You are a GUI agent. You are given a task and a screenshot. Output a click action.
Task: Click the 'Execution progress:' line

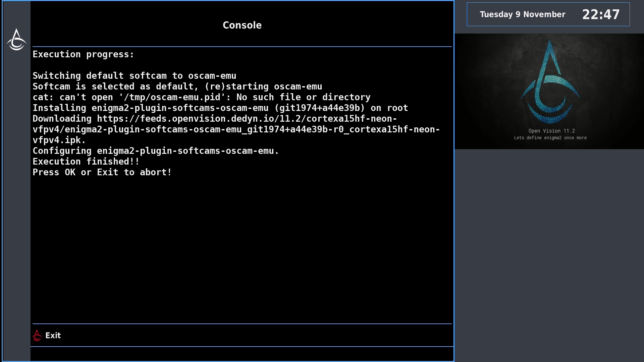click(x=83, y=54)
